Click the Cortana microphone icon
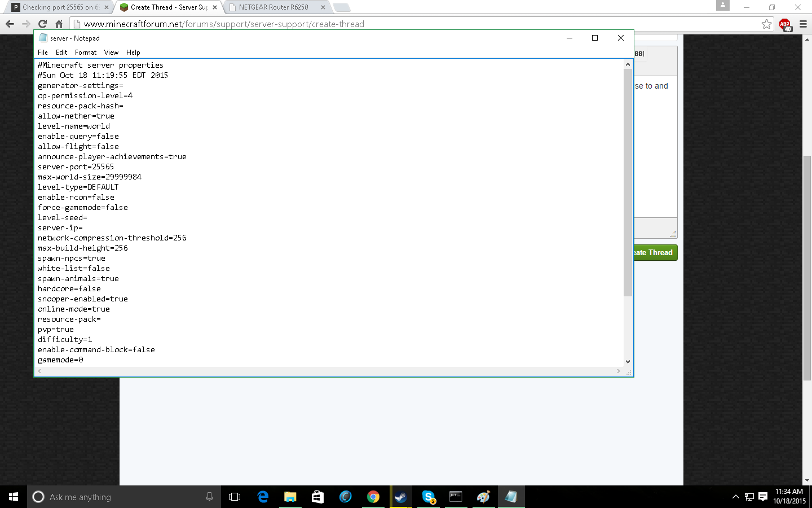 [209, 497]
